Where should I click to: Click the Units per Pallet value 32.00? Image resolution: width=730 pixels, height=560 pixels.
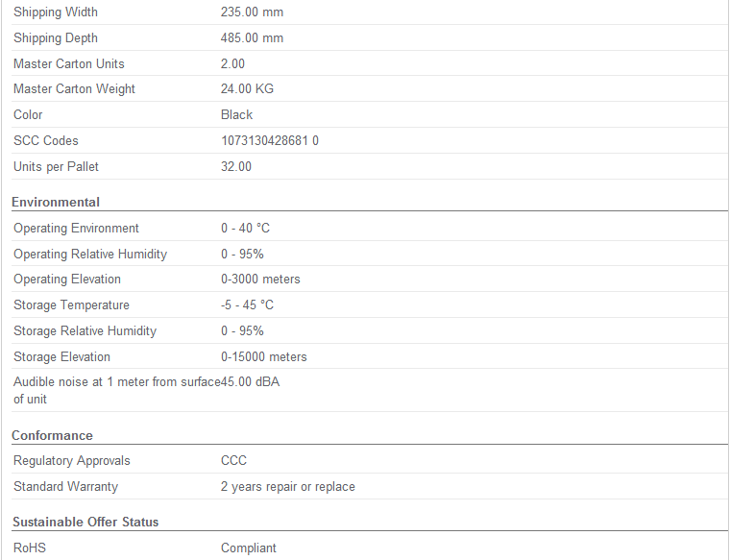click(x=236, y=166)
